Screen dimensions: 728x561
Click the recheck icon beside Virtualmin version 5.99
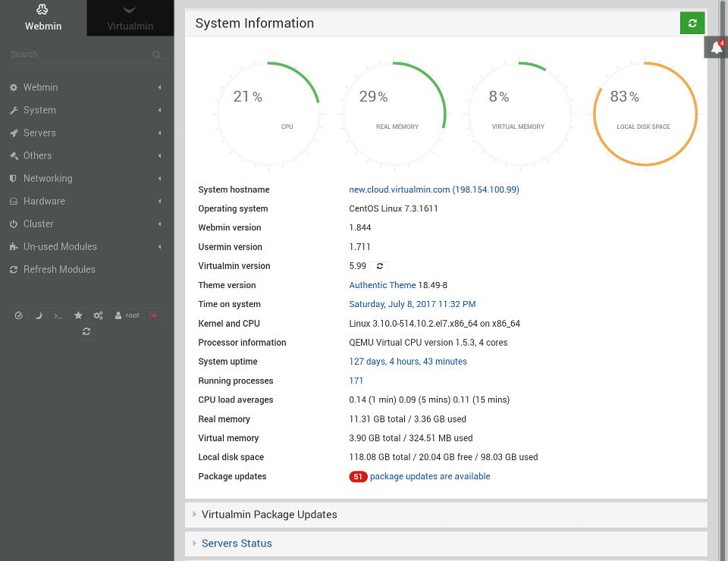pyautogui.click(x=380, y=266)
